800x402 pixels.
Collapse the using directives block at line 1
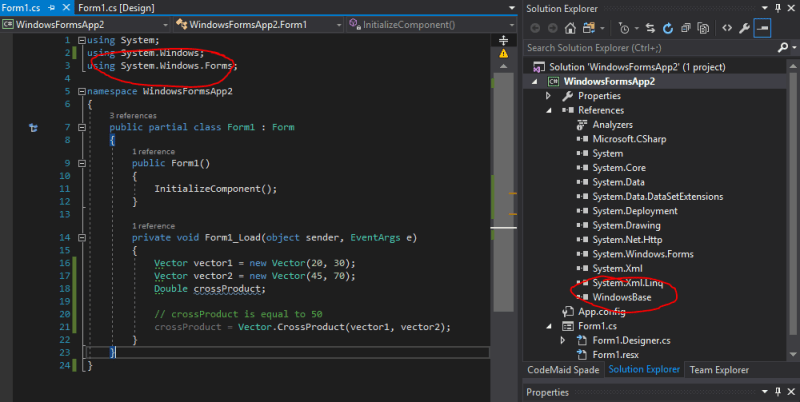82,40
